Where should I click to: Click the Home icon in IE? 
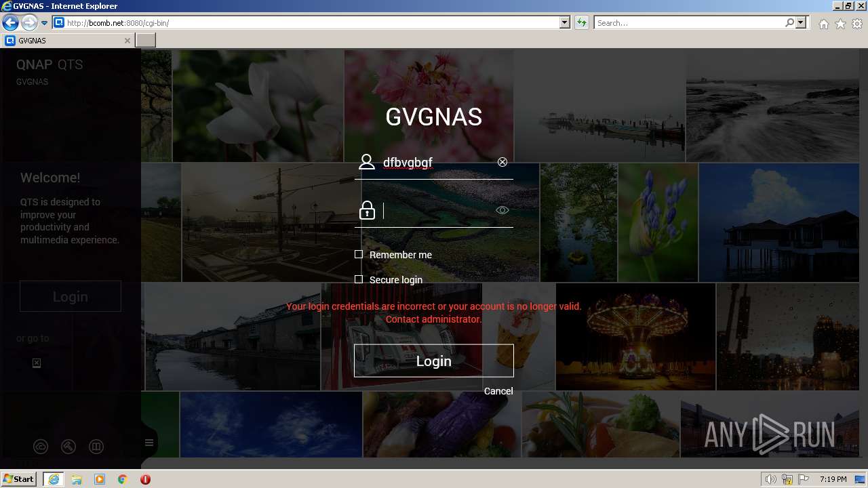823,24
